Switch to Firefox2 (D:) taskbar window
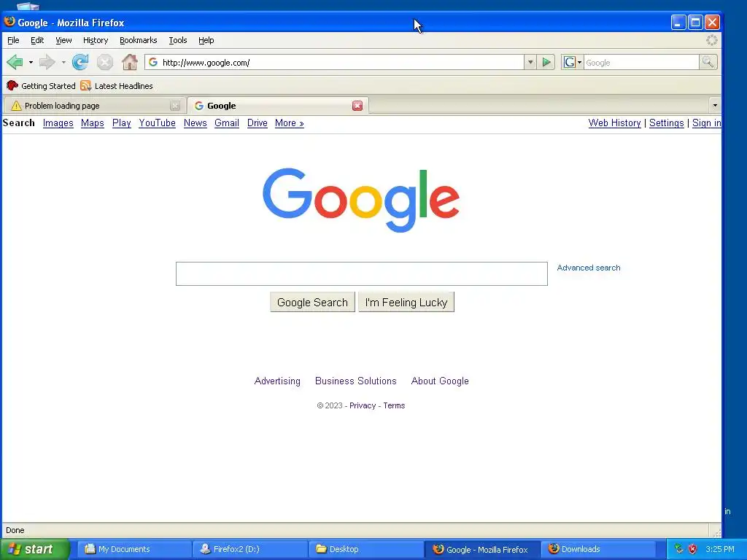Viewport: 747px width, 560px height. [x=250, y=549]
